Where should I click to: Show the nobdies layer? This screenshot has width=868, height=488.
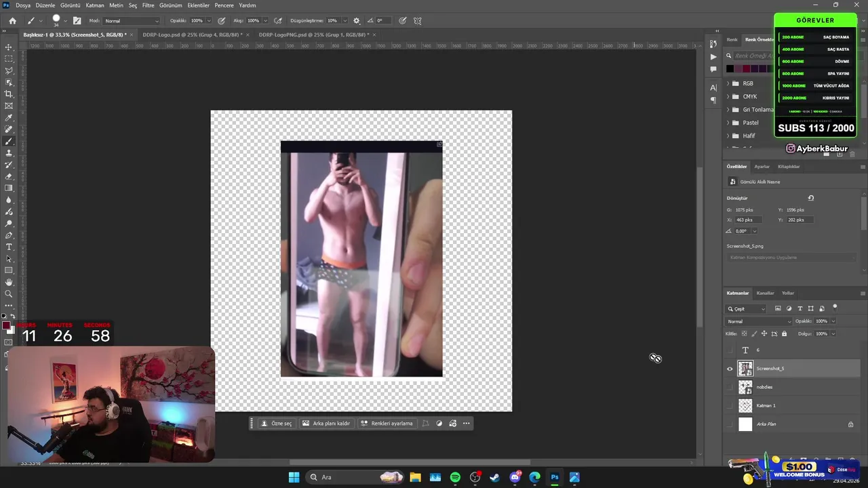730,387
